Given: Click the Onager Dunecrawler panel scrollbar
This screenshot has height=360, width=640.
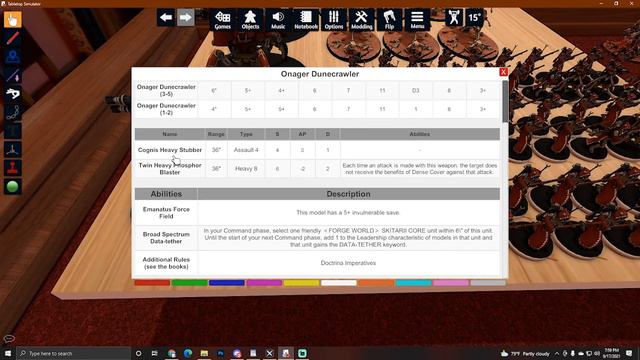Looking at the screenshot, I should pos(505,101).
